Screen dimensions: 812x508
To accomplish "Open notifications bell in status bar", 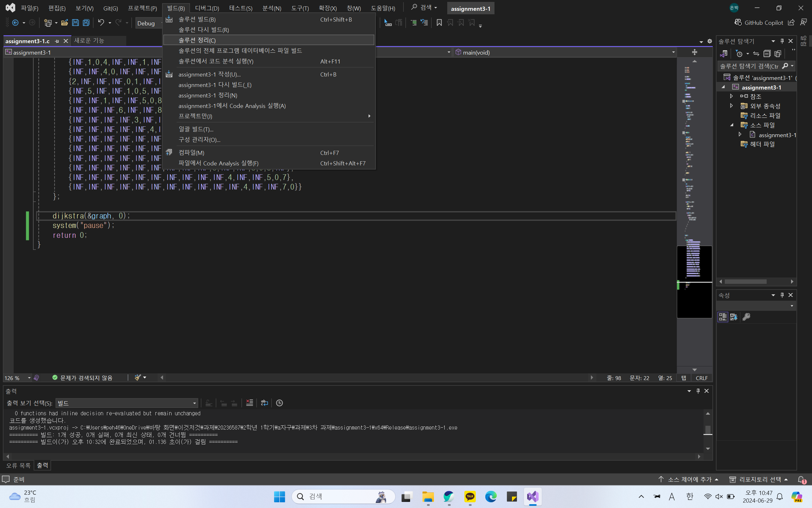I will (x=801, y=479).
